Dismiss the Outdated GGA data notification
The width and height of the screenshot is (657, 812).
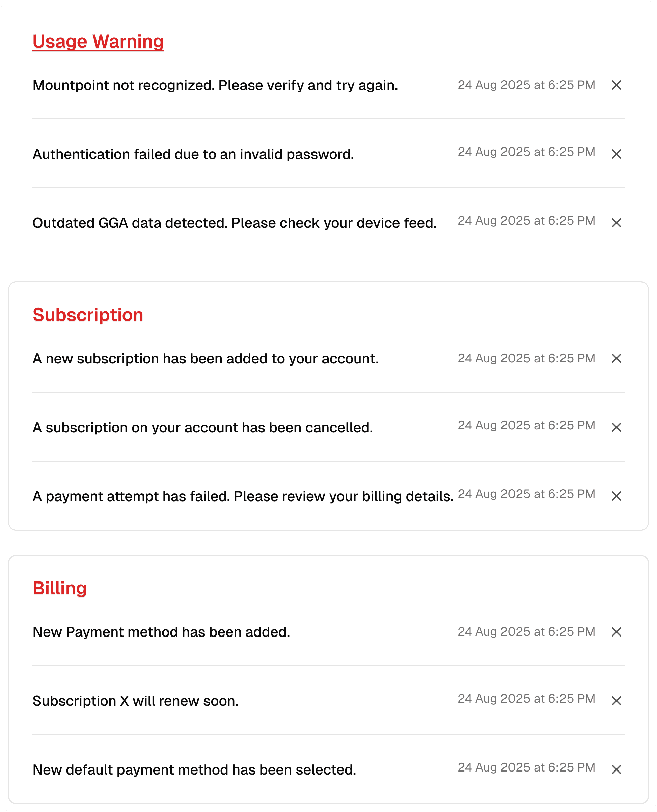pyautogui.click(x=616, y=223)
